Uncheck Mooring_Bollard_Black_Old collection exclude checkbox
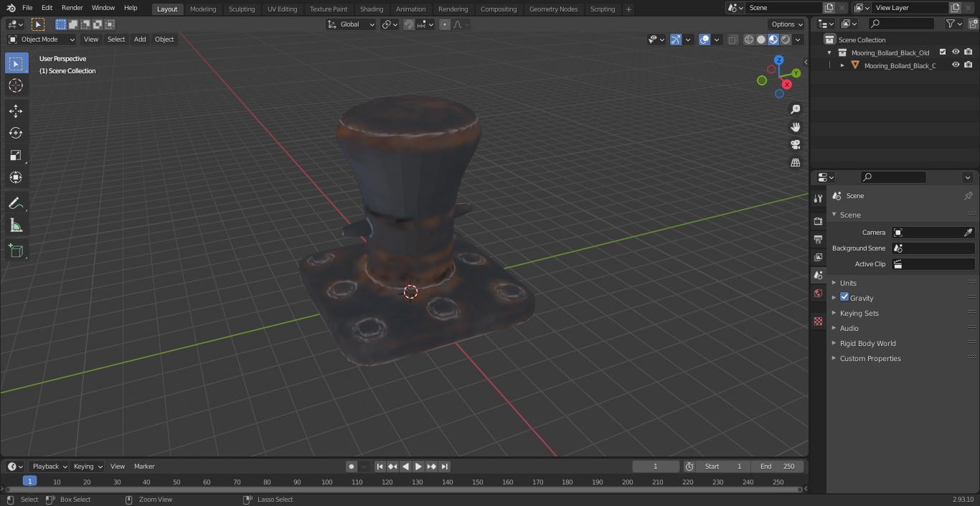Viewport: 980px width, 506px height. click(943, 52)
